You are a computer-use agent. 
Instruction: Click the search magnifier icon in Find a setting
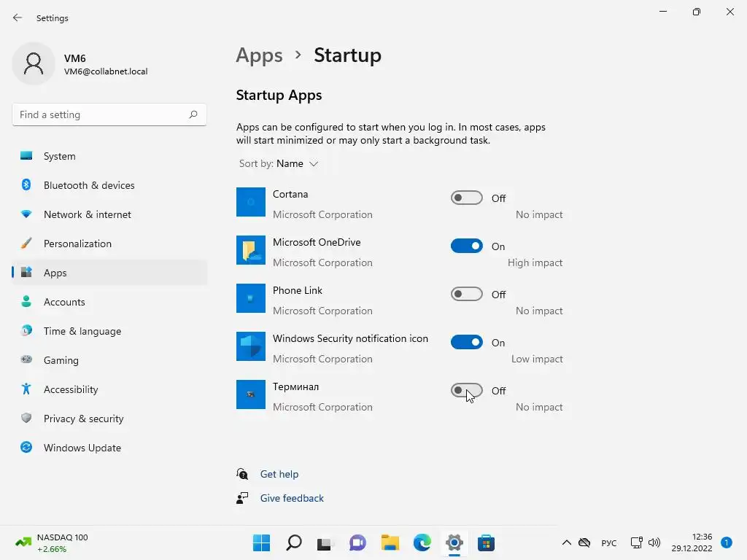193,114
